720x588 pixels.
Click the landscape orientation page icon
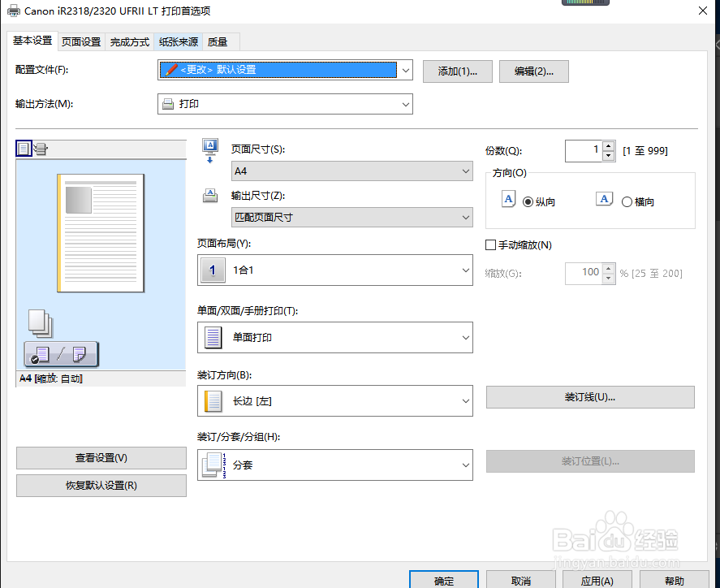604,199
